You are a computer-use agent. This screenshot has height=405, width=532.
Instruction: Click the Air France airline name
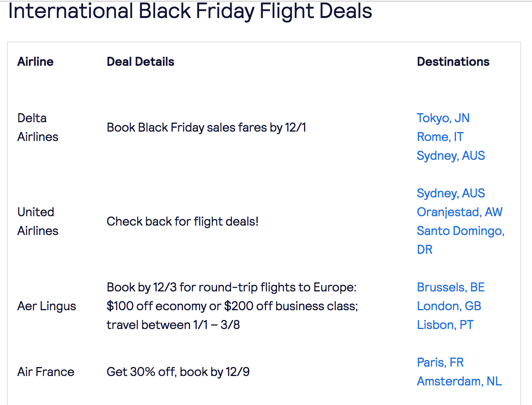click(x=46, y=372)
